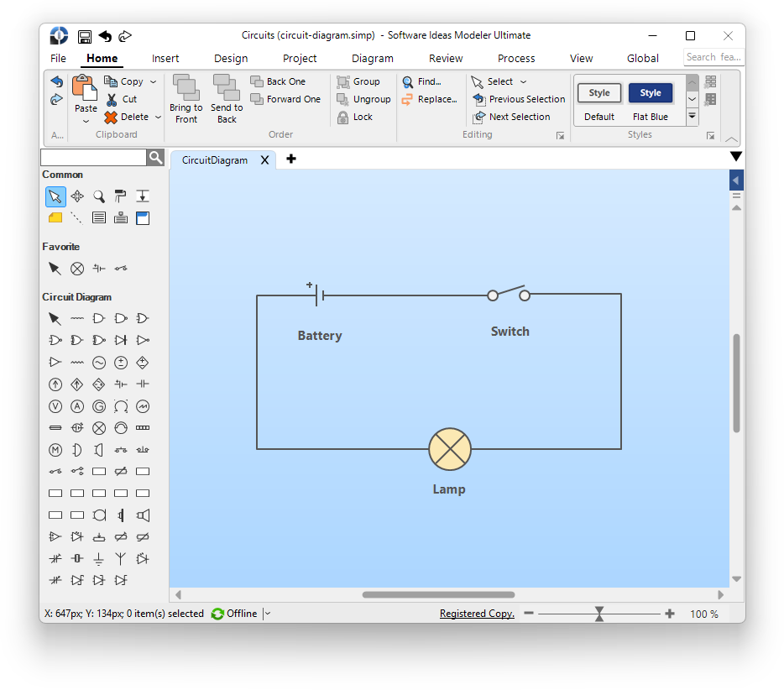Click Bring to Front
Image resolution: width=784 pixels, height=690 pixels.
[x=186, y=100]
